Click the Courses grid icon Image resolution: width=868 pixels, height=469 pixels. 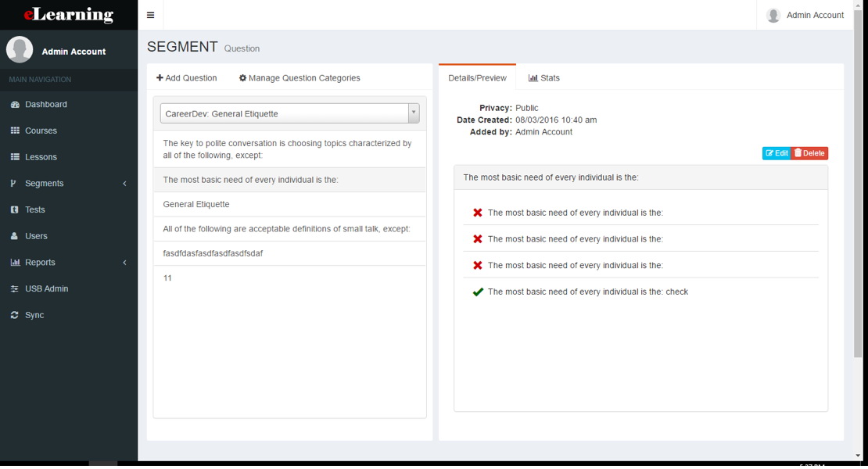pyautogui.click(x=16, y=131)
